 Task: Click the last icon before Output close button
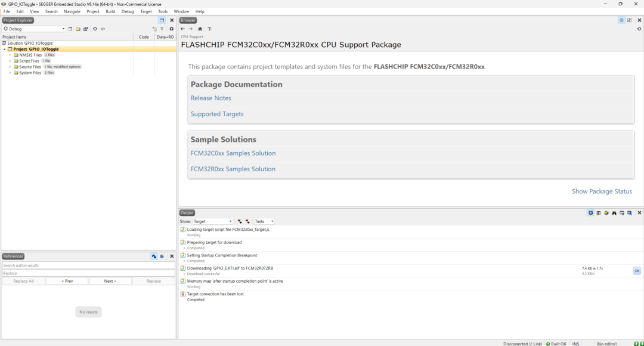tap(630, 213)
